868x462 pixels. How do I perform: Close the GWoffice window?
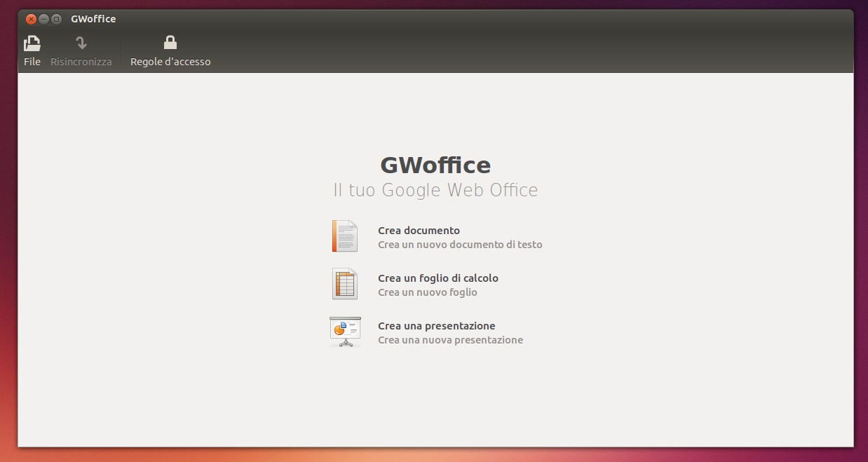tap(31, 19)
